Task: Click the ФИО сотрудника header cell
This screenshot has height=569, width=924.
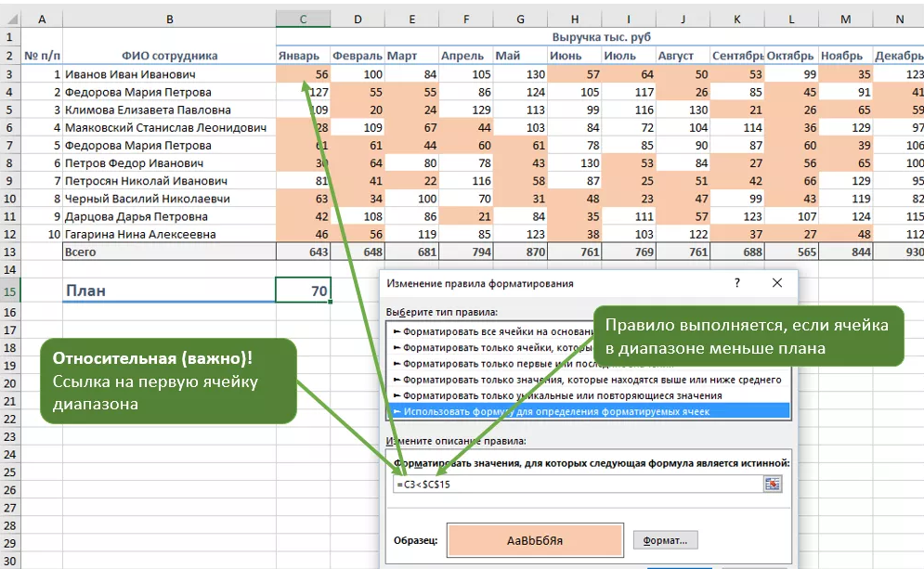Action: [x=169, y=56]
